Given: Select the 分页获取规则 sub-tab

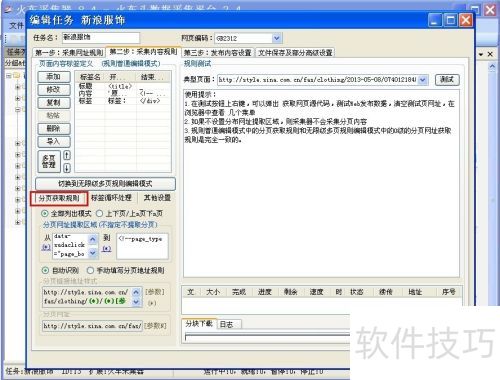Looking at the screenshot, I should pyautogui.click(x=59, y=198).
